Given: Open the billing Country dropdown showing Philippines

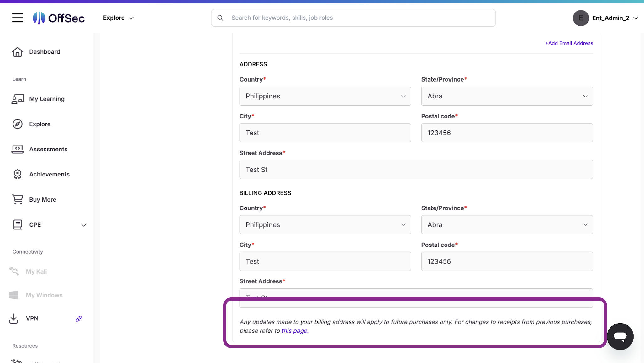Looking at the screenshot, I should pyautogui.click(x=325, y=224).
